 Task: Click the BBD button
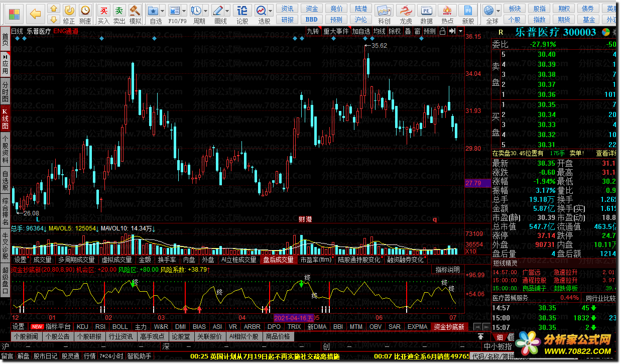pyautogui.click(x=312, y=20)
